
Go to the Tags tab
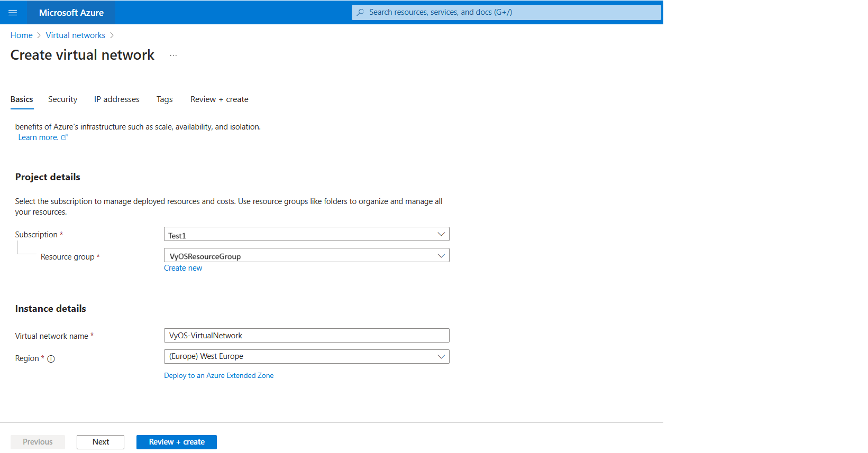(x=165, y=99)
